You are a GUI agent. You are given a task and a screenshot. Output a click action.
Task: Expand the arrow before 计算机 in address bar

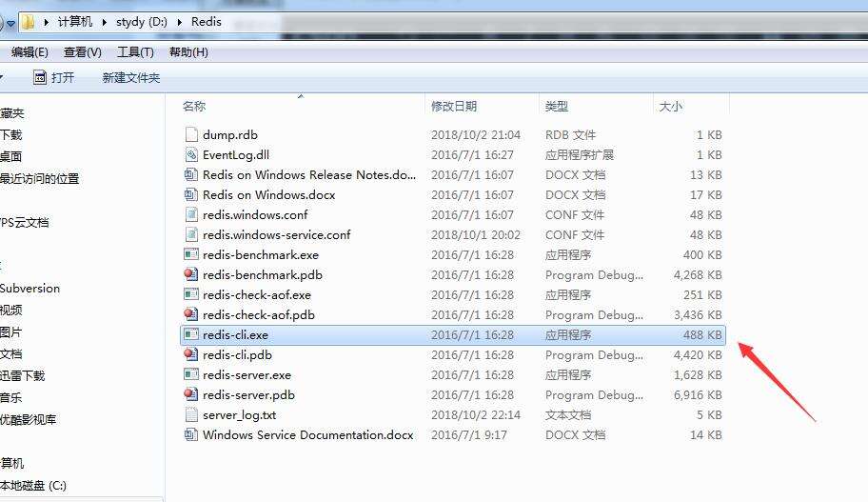coord(47,22)
